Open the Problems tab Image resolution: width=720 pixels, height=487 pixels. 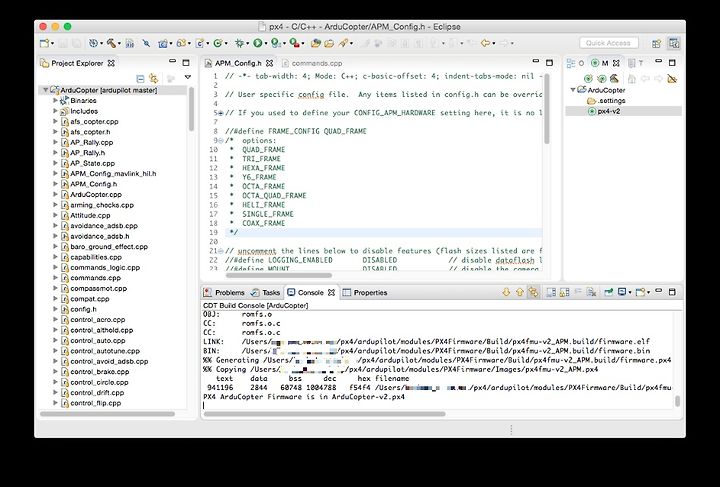(224, 292)
